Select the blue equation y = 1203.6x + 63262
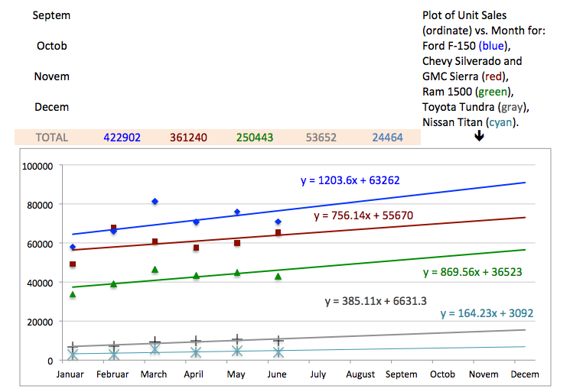Image resolution: width=570 pixels, height=392 pixels. point(350,181)
